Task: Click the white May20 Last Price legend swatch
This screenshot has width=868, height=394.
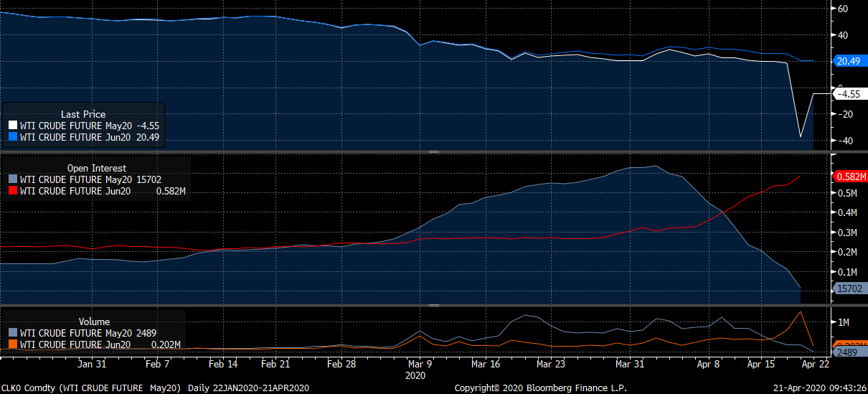Action: 13,125
